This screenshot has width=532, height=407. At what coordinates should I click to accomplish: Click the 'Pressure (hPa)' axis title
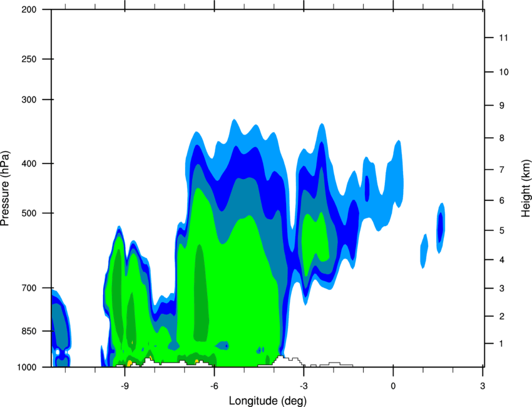(x=5, y=188)
